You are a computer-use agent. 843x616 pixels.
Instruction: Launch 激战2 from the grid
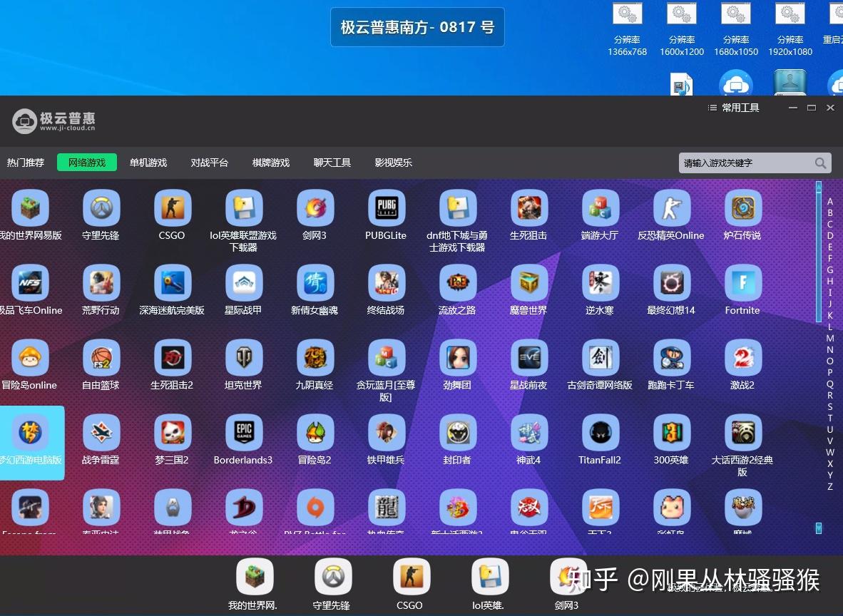point(742,357)
